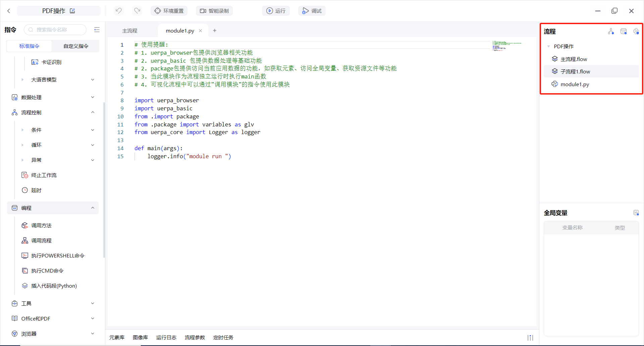Click the add global variable icon
The width and height of the screenshot is (644, 346).
636,213
